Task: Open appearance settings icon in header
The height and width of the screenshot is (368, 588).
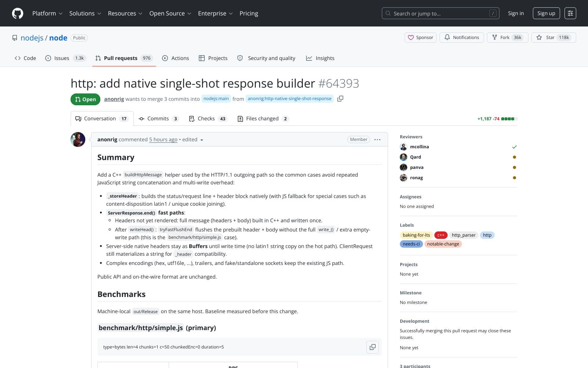Action: (570, 13)
